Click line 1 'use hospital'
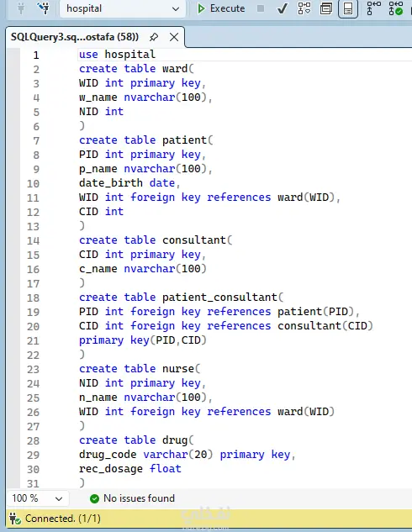Image resolution: width=412 pixels, height=532 pixels. (117, 55)
